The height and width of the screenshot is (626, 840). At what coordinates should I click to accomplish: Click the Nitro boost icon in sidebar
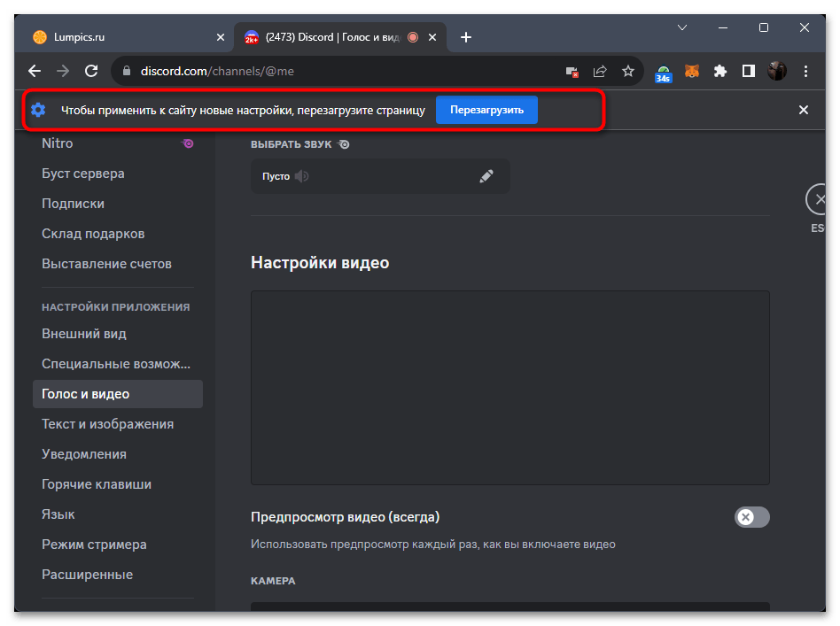pyautogui.click(x=187, y=143)
